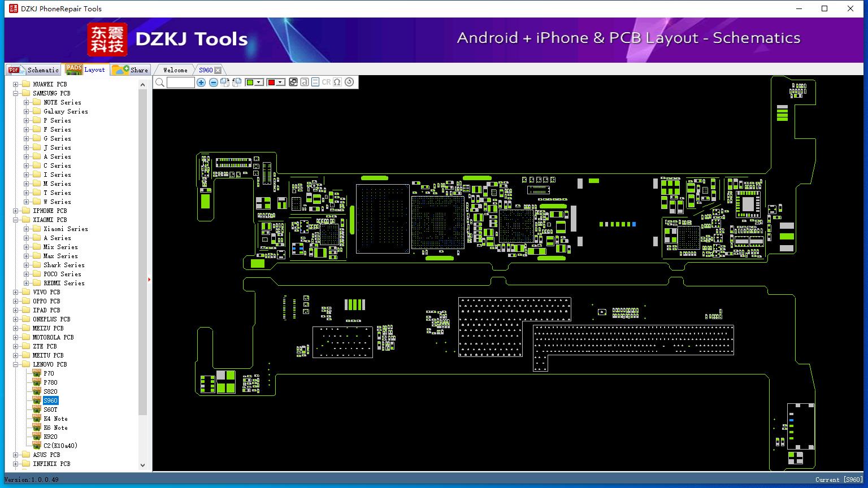Collapse the SAMSUNG PCB tree node

[x=16, y=93]
